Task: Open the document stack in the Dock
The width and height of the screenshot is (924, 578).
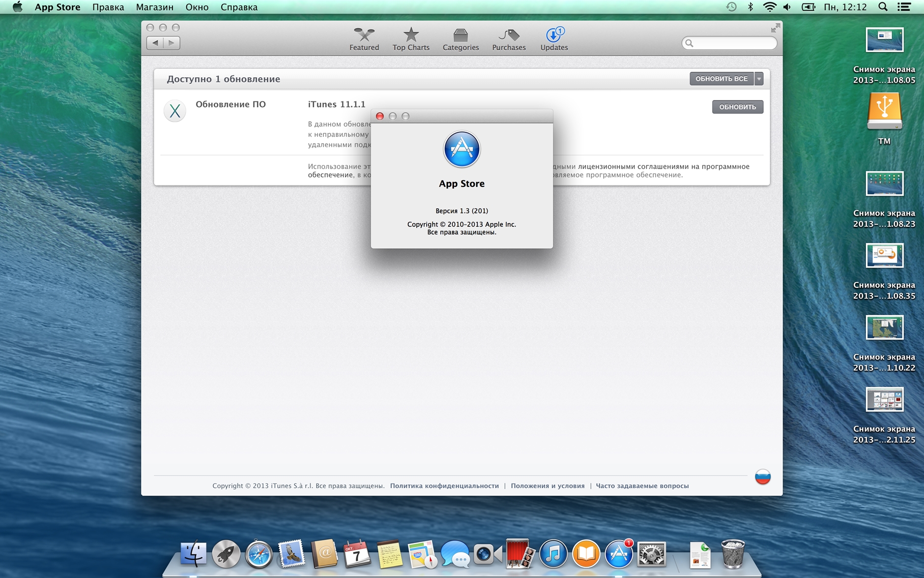Action: click(700, 554)
